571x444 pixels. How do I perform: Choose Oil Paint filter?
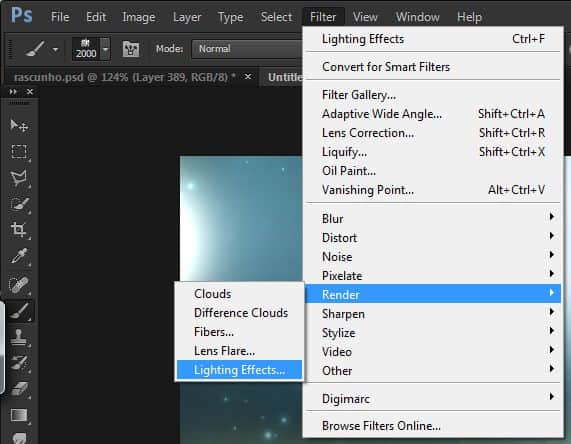pos(433,170)
